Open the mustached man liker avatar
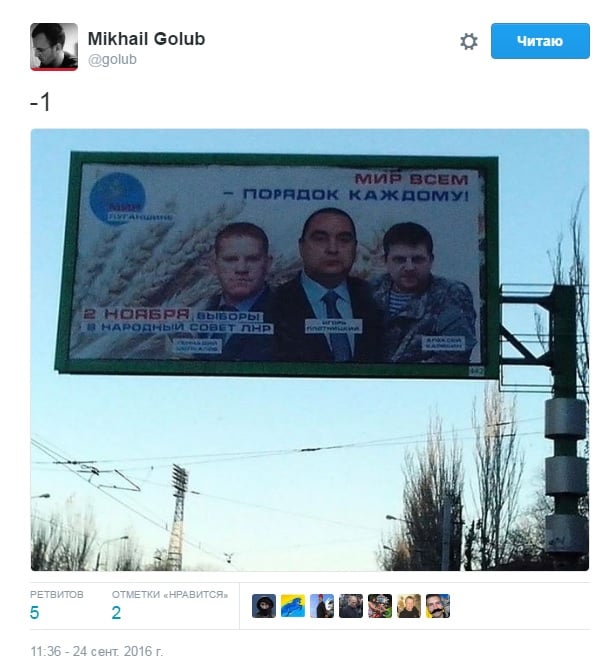The height and width of the screenshot is (671, 612). coord(438,606)
